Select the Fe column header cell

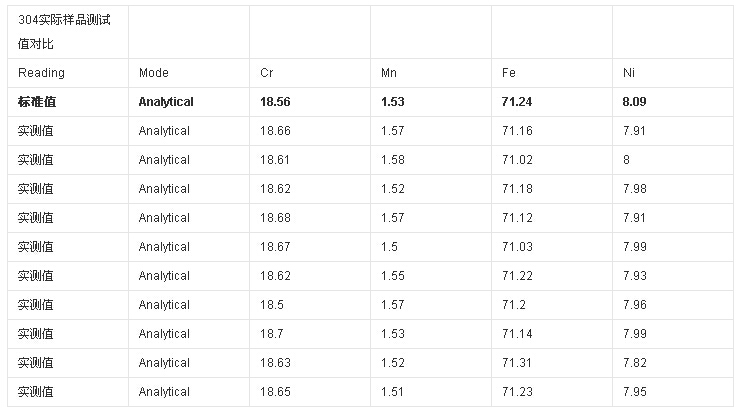click(509, 73)
